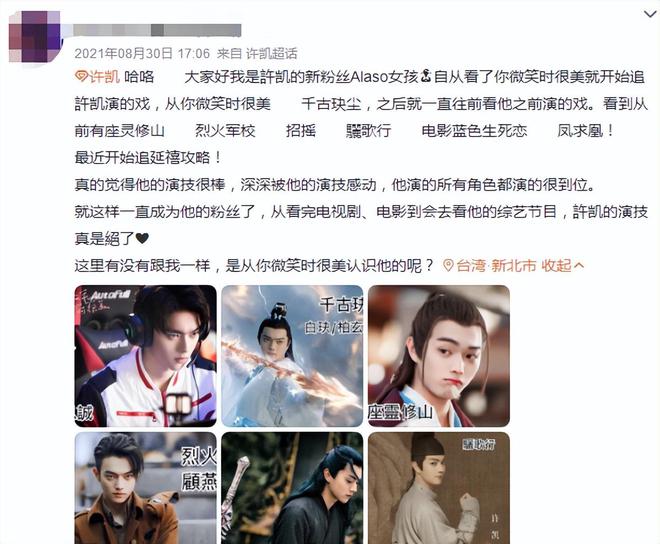Image resolution: width=660 pixels, height=544 pixels.
Task: Open the 许凯超话 source link
Action: click(271, 53)
